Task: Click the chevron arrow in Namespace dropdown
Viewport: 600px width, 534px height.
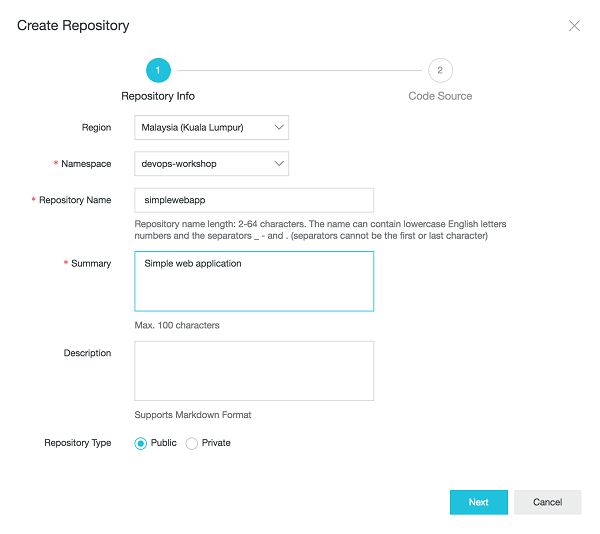Action: (279, 164)
